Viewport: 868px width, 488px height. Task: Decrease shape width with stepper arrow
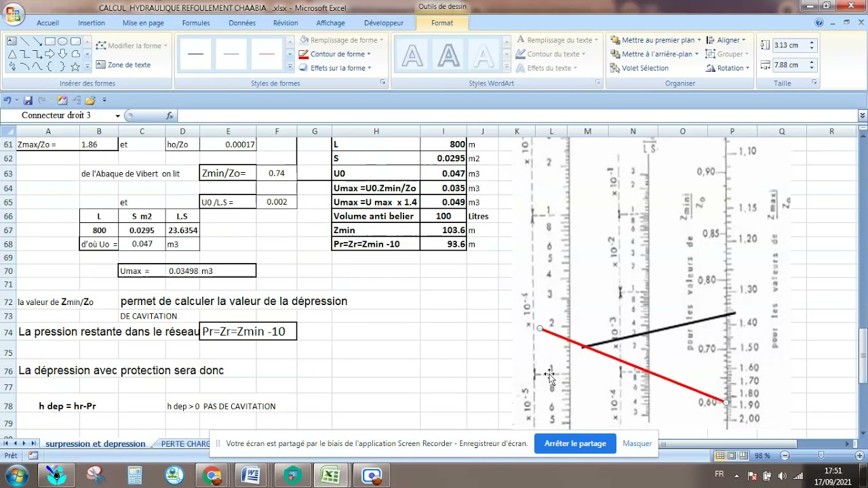[812, 68]
